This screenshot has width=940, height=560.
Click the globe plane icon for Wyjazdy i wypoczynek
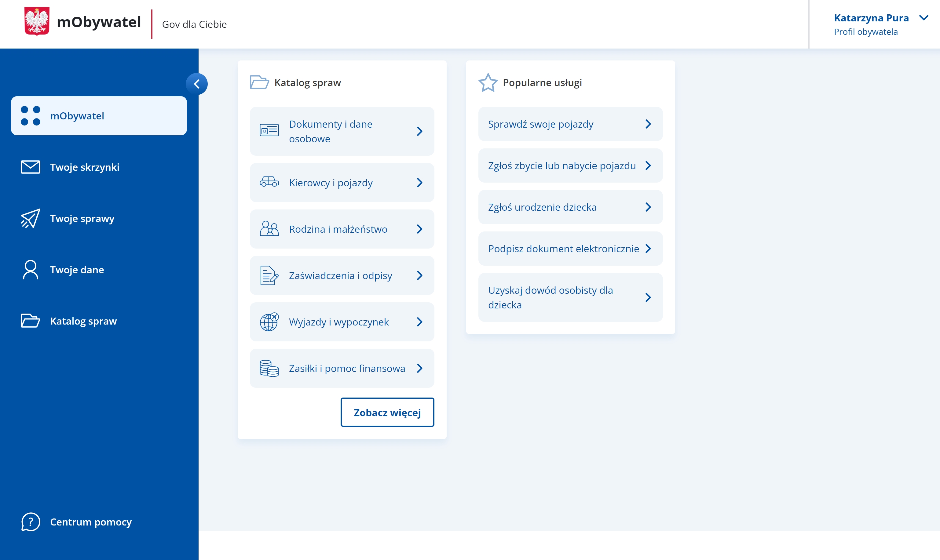pyautogui.click(x=269, y=322)
